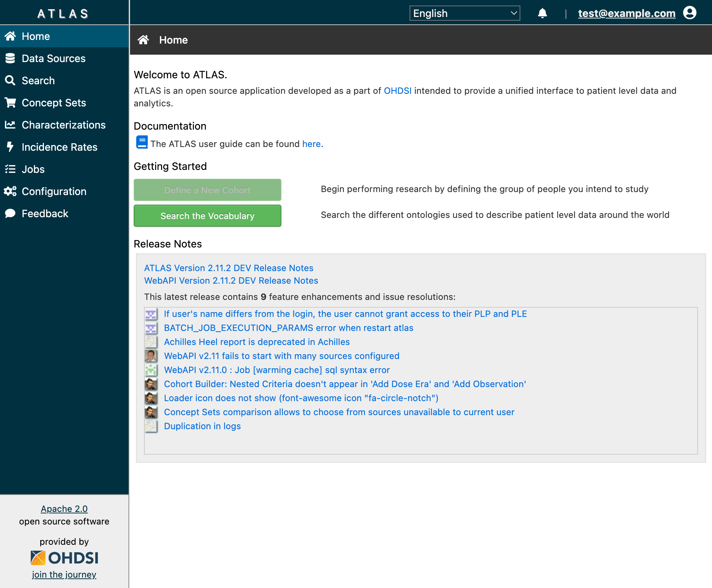Image resolution: width=712 pixels, height=588 pixels.
Task: Select Home in the sidebar menu
Action: coord(35,36)
